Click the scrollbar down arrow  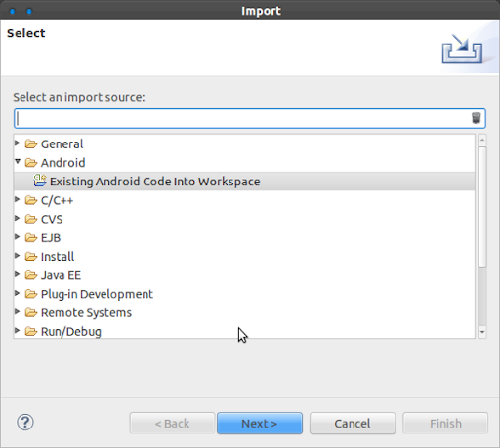(x=482, y=332)
